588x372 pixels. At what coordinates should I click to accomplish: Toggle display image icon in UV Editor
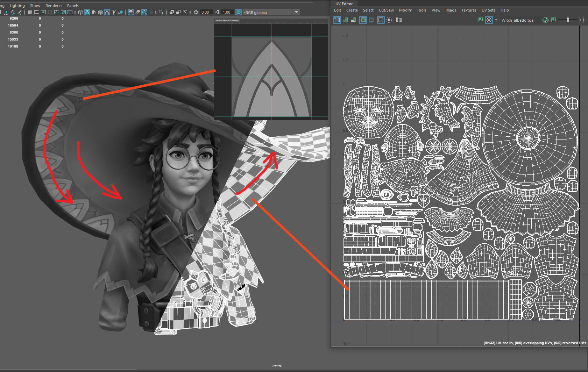click(481, 20)
